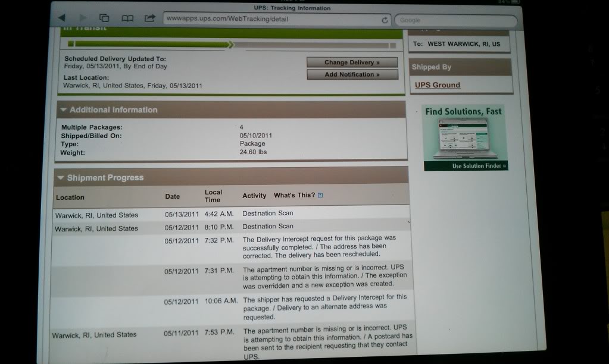
Task: Click the Add Notification button
Action: pos(352,74)
